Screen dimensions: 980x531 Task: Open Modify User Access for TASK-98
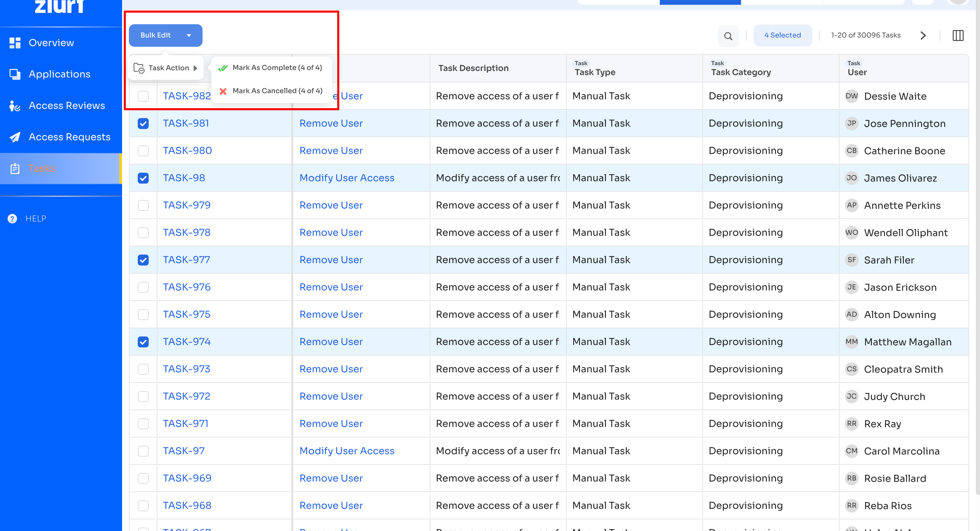346,178
